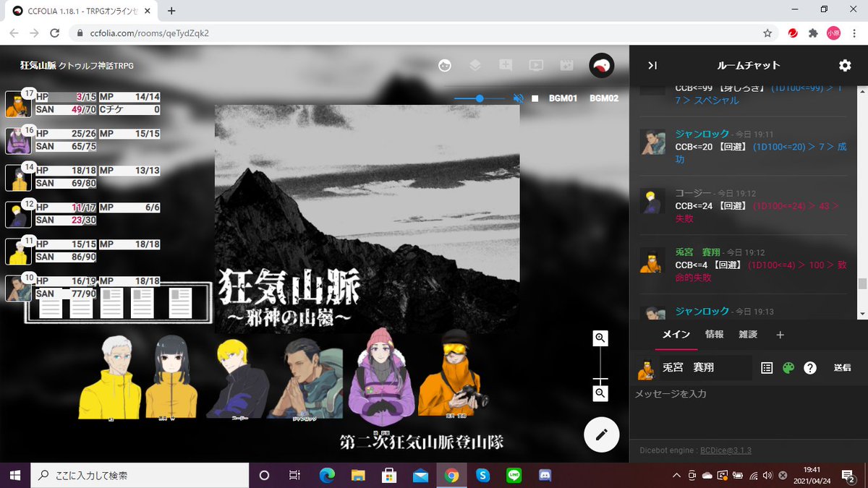This screenshot has height=488, width=868.
Task: Pick chat color with green palette icon
Action: point(788,367)
